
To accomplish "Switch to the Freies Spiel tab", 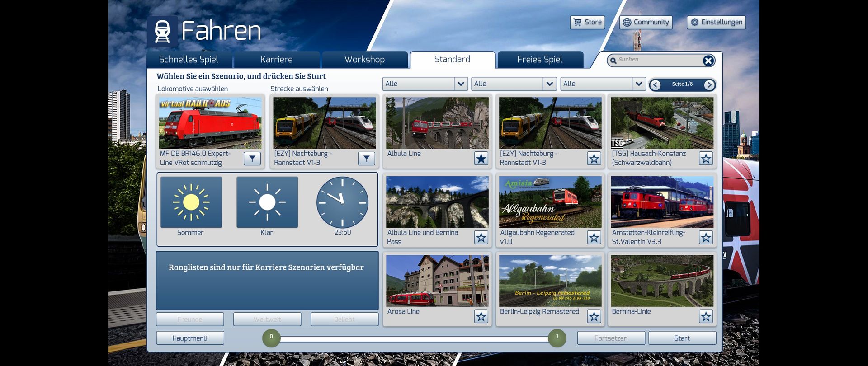I will (540, 60).
